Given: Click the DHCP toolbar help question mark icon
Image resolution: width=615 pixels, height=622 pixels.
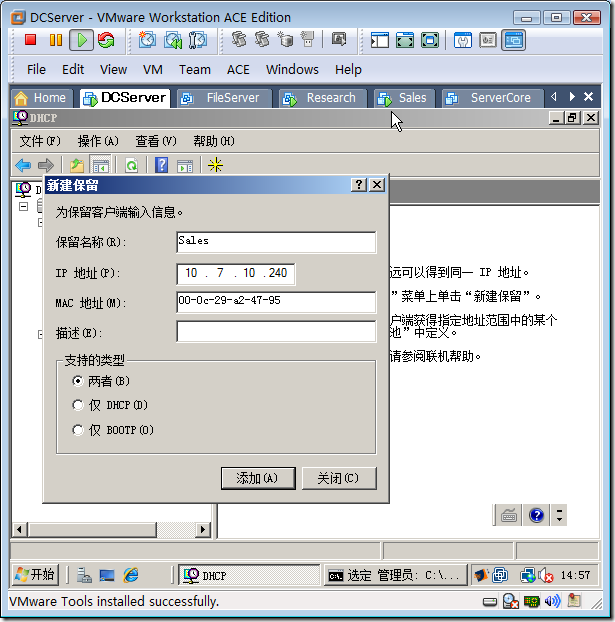Looking at the screenshot, I should [161, 165].
